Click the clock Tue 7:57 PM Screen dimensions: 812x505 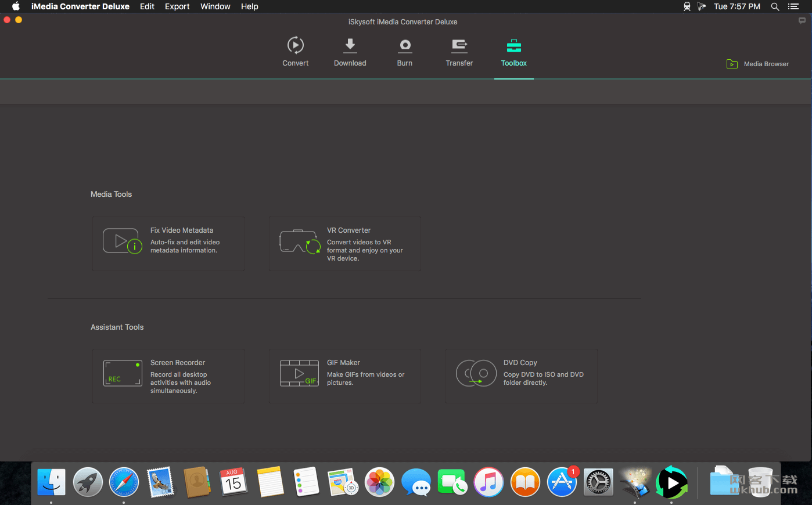click(737, 6)
